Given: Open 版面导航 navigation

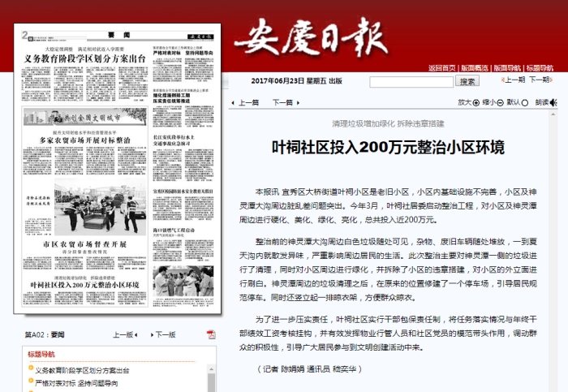Looking at the screenshot, I should [x=507, y=67].
